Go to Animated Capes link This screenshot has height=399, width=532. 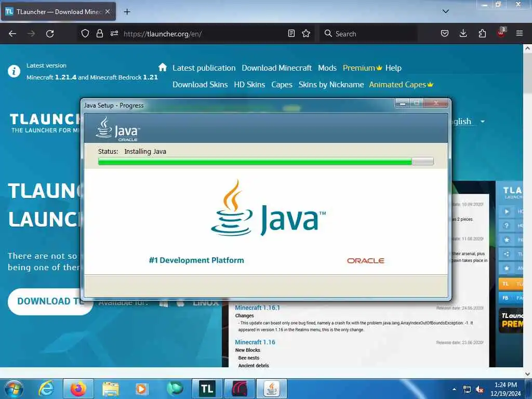click(x=401, y=85)
